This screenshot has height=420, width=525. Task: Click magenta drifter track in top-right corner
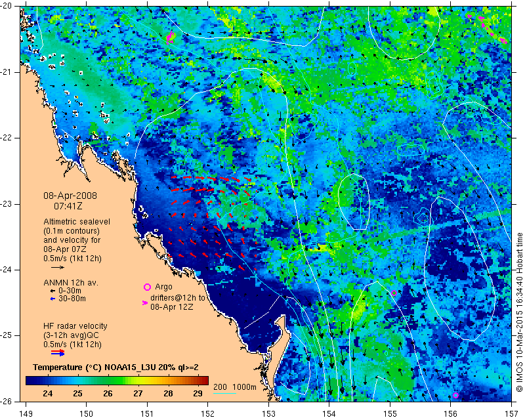(x=487, y=28)
